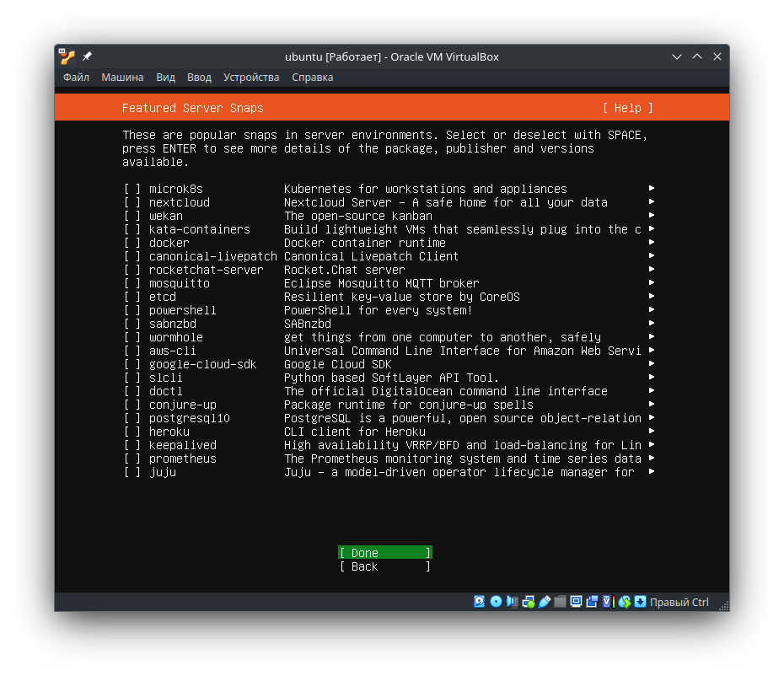Click the Done button
The width and height of the screenshot is (784, 676).
tap(384, 553)
